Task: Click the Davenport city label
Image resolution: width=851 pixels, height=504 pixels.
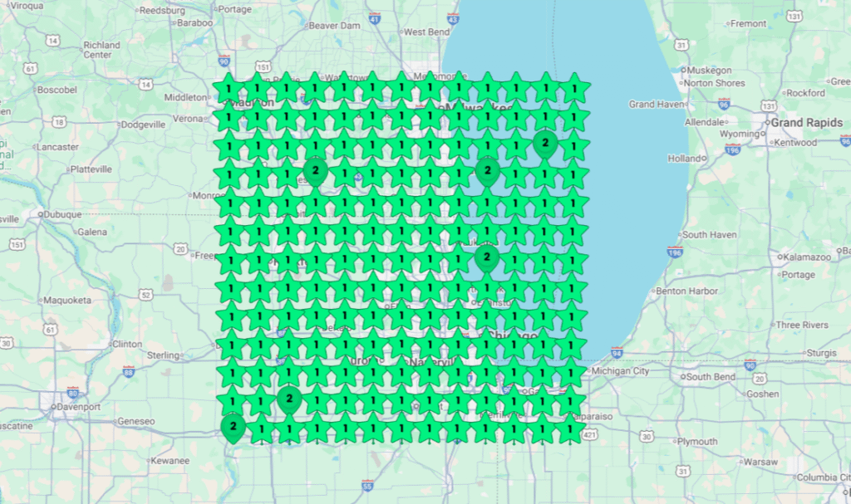Action: coord(79,407)
